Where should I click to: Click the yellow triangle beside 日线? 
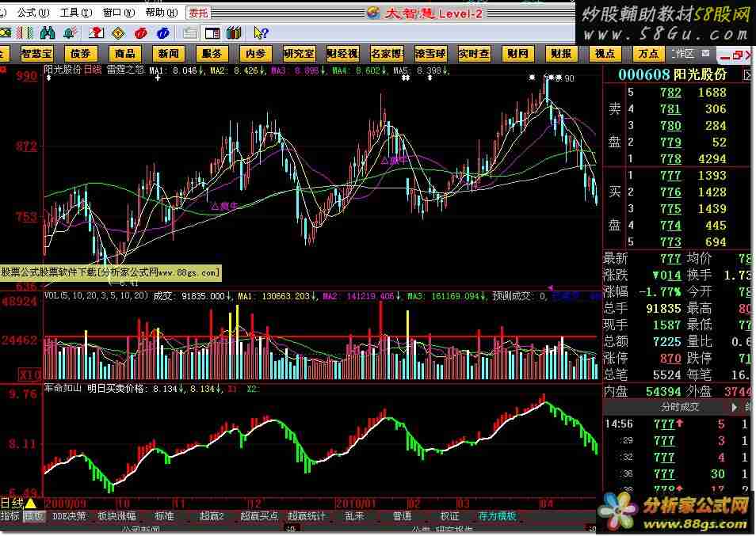click(x=30, y=504)
